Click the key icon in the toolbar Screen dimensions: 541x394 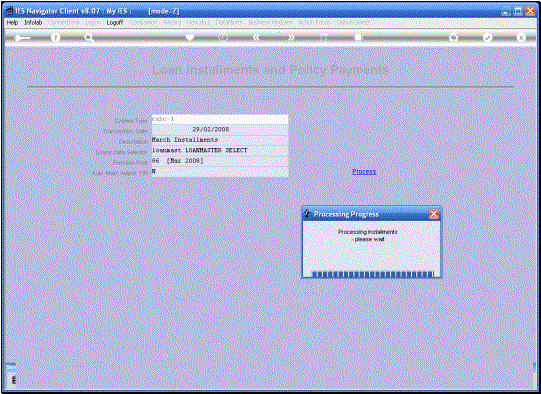click(x=22, y=38)
